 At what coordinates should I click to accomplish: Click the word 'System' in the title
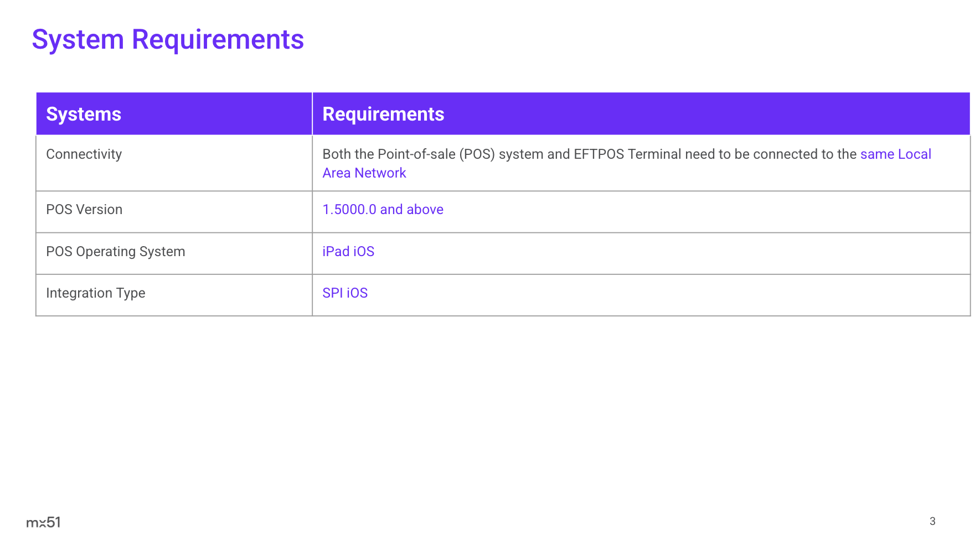pos(78,40)
